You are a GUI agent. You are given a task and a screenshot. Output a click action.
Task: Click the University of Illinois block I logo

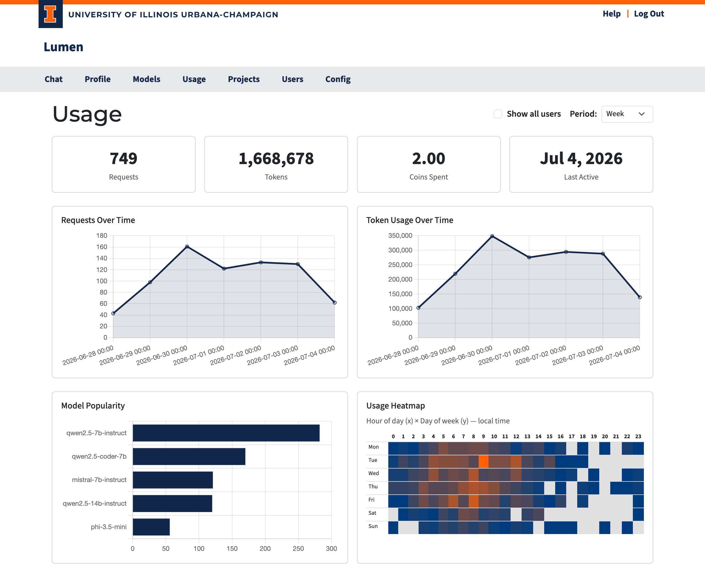tap(50, 14)
